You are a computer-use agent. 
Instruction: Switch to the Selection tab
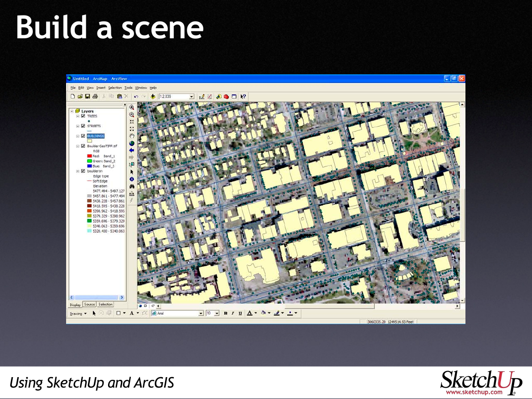tap(105, 304)
